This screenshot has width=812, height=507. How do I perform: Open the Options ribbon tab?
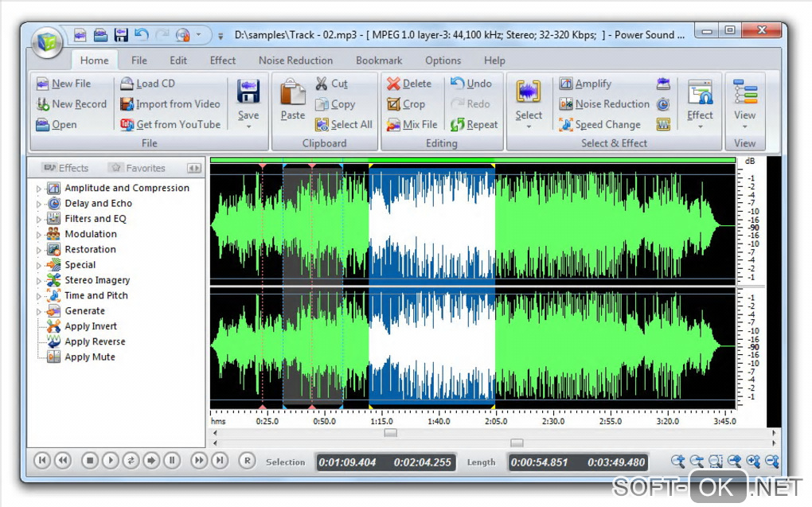[x=443, y=60]
